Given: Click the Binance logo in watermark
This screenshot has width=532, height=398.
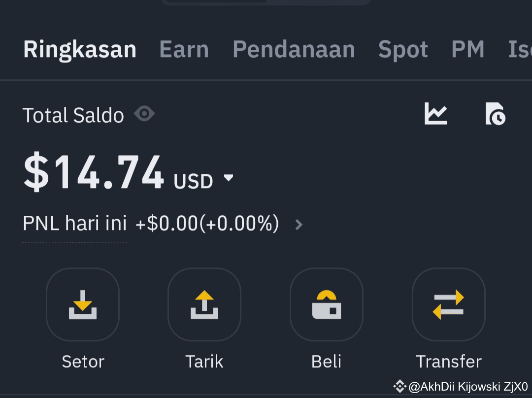Looking at the screenshot, I should click(399, 386).
